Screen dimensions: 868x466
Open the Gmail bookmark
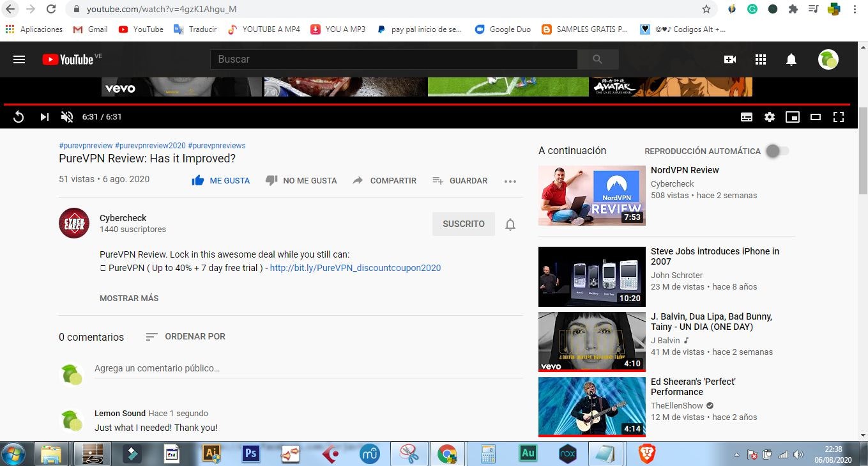[x=90, y=29]
